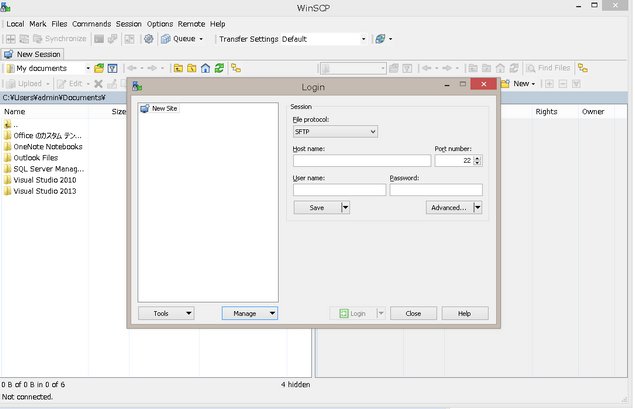
Task: Open the Mark menu
Action: tap(38, 24)
